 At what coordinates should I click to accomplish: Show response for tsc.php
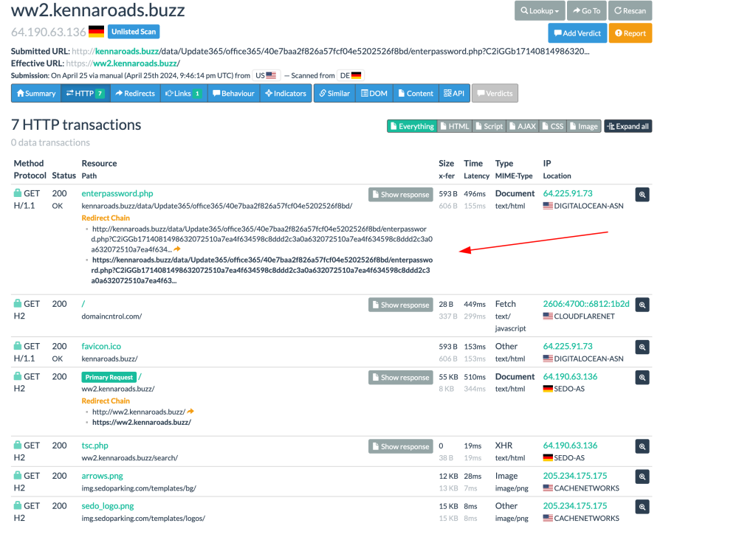(401, 446)
